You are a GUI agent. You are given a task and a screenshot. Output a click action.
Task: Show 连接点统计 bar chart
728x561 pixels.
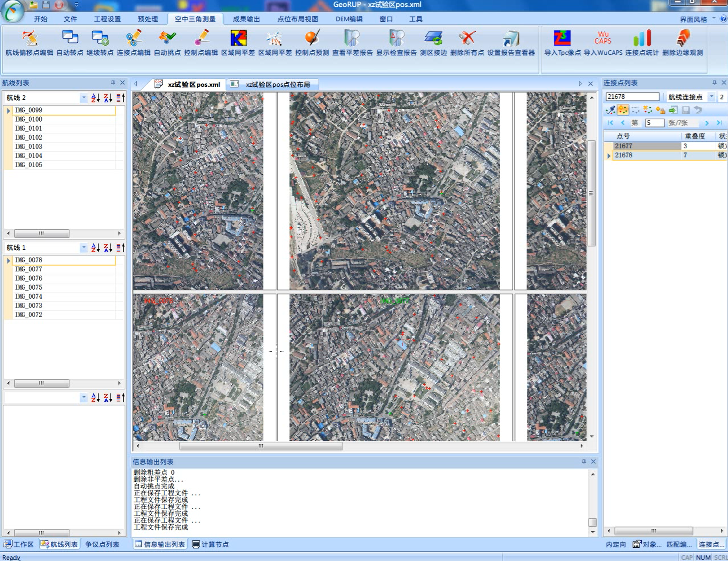tap(642, 42)
